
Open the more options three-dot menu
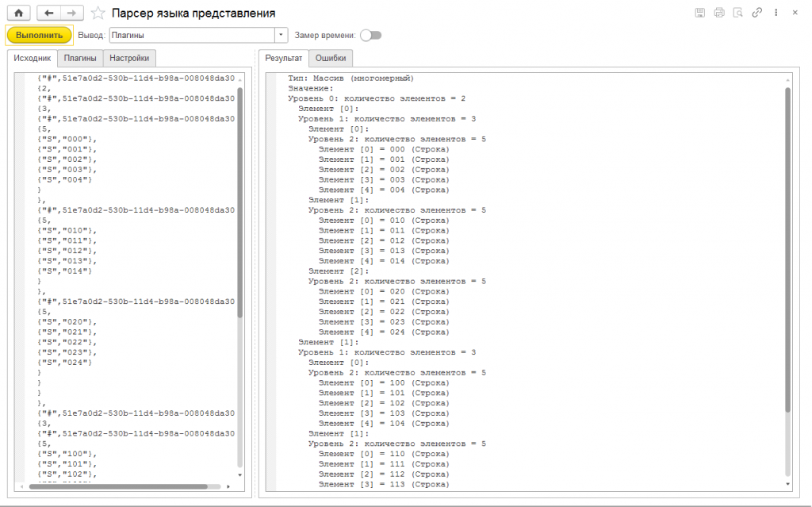click(x=776, y=13)
